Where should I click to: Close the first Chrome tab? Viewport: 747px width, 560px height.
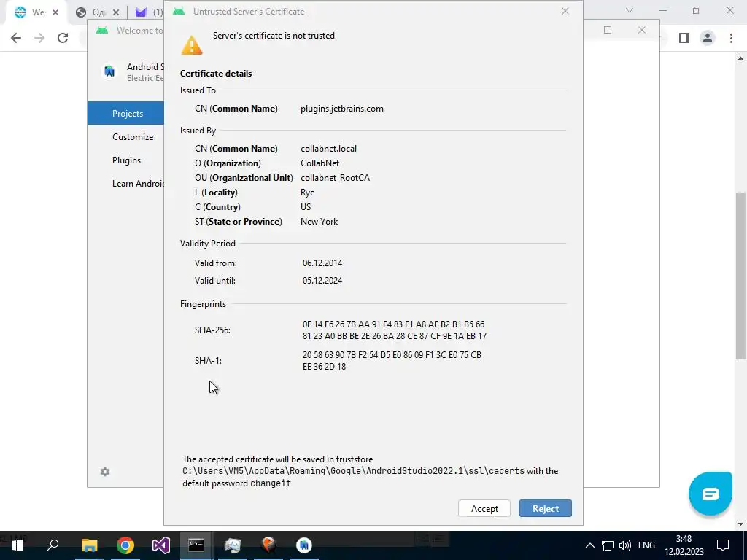55,12
